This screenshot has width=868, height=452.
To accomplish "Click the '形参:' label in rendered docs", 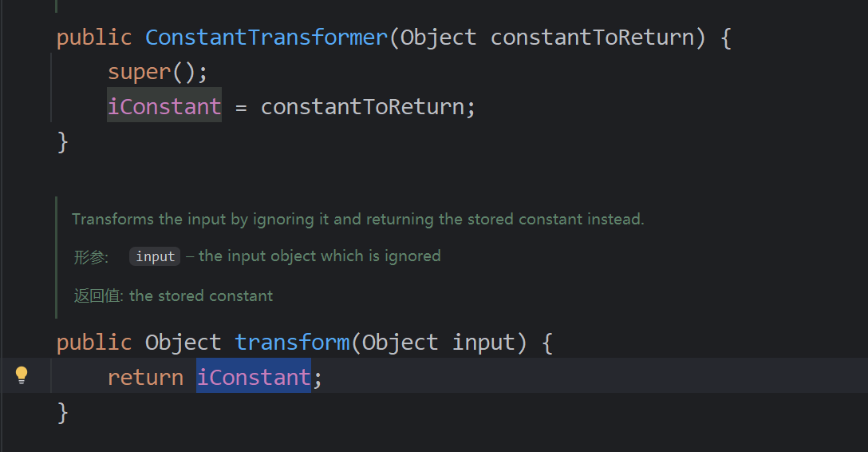I will (91, 257).
